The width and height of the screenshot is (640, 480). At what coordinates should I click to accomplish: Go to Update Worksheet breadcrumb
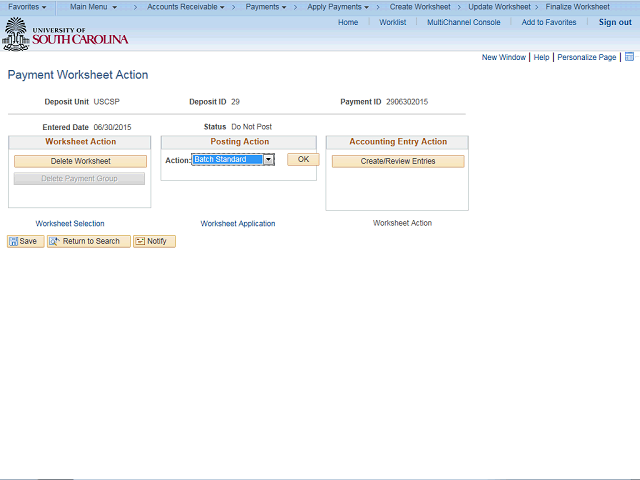[x=499, y=7]
